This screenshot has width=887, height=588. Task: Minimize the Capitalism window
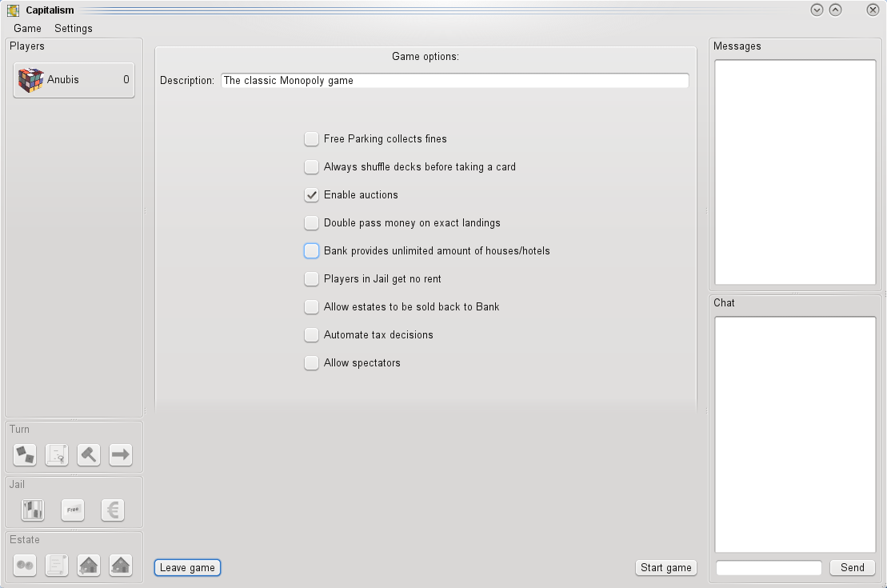coord(817,10)
